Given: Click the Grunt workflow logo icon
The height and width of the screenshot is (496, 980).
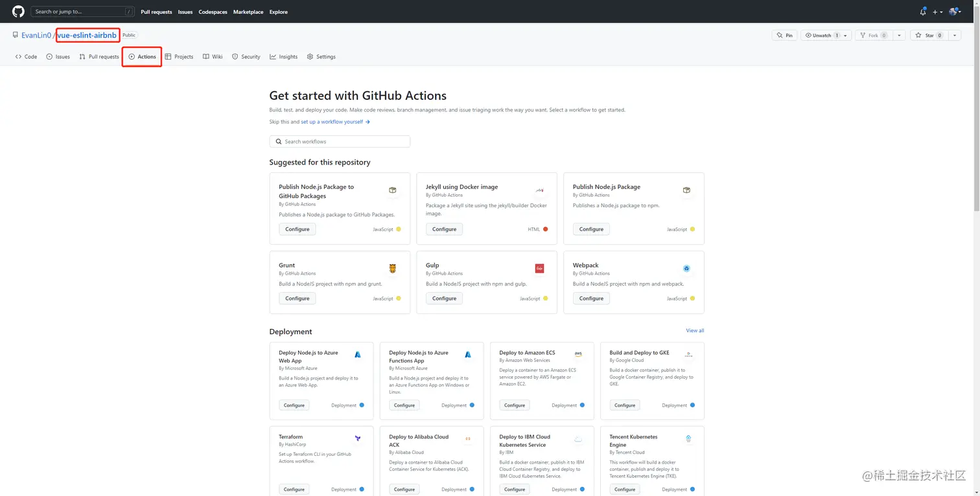Looking at the screenshot, I should 392,269.
